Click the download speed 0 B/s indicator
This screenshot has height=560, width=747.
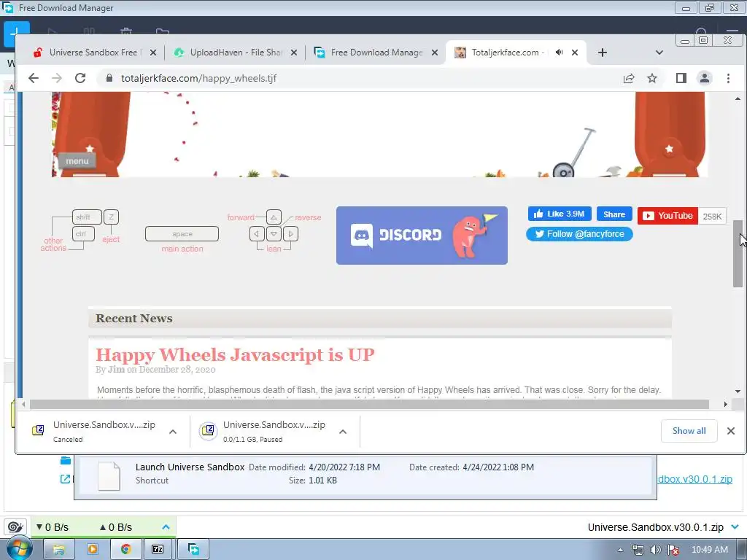[53, 527]
